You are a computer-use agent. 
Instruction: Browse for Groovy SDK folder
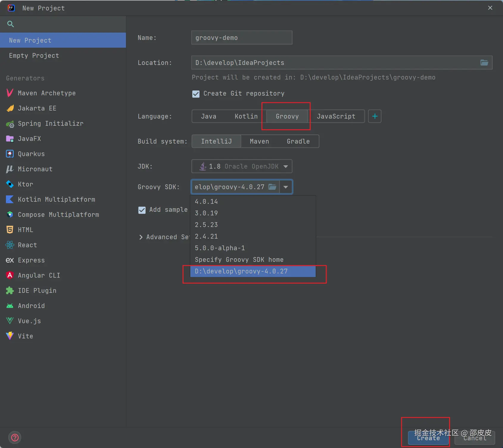pos(272,187)
